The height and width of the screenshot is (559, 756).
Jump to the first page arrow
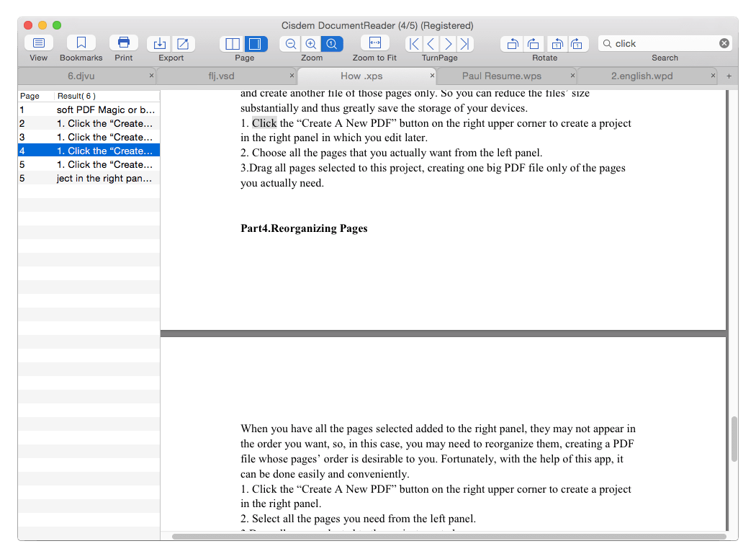(x=413, y=43)
